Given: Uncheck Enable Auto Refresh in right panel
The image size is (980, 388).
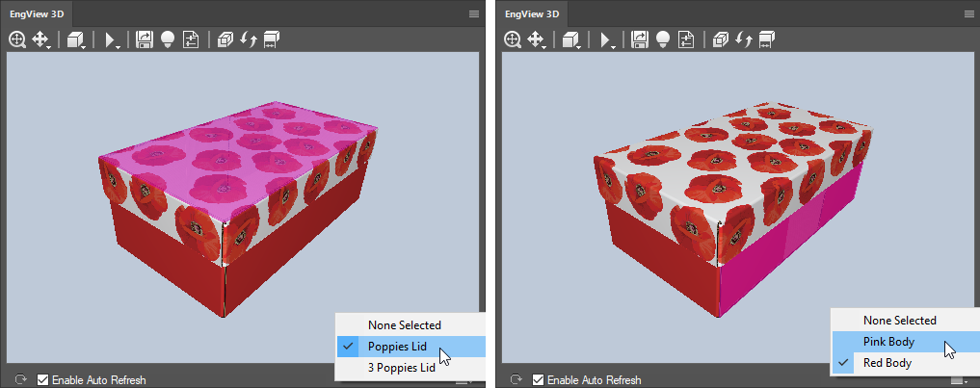Looking at the screenshot, I should [x=538, y=380].
